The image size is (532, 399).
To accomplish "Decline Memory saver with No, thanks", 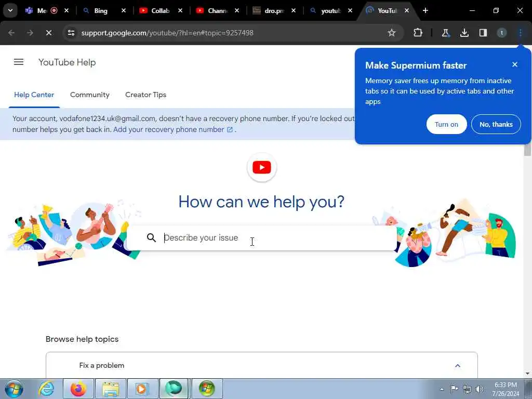I will click(496, 125).
